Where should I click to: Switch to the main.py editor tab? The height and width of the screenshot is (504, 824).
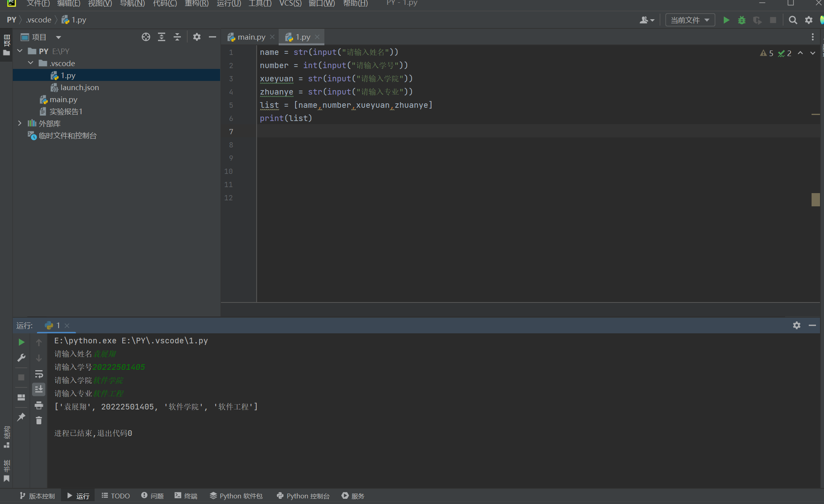pyautogui.click(x=251, y=37)
